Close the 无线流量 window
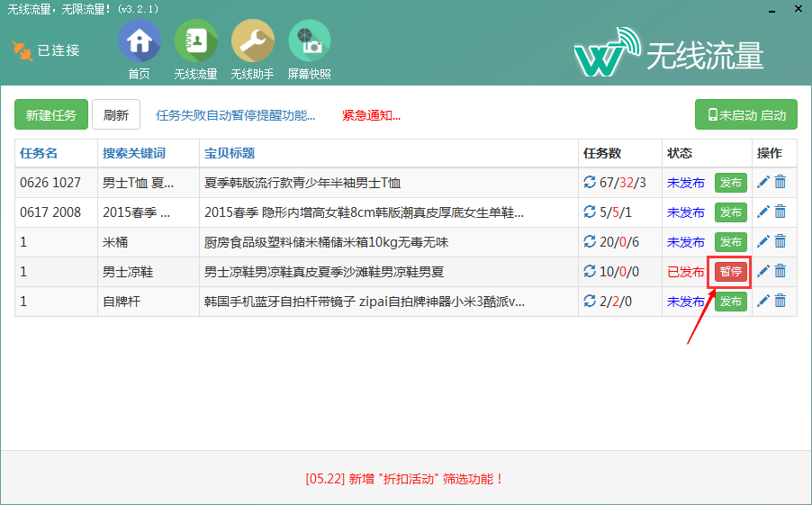 (x=798, y=9)
